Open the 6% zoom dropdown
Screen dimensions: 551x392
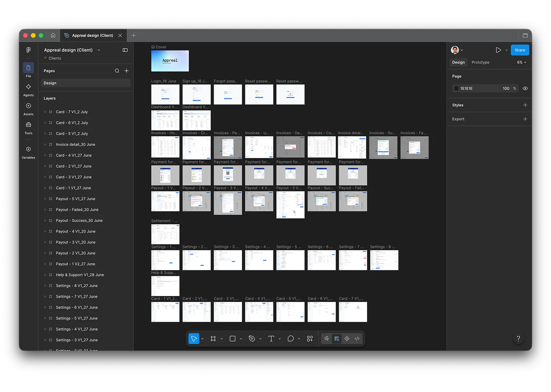pos(522,62)
